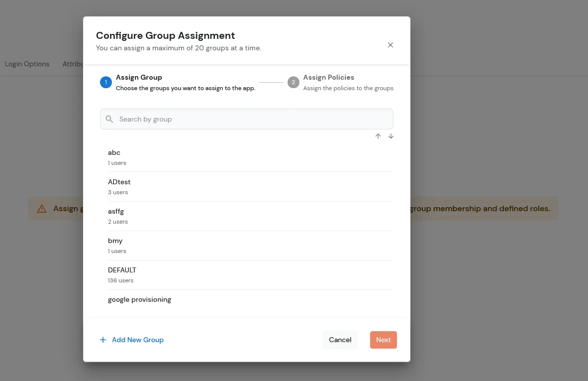Open Add New Group
588x381 pixels.
click(x=138, y=340)
